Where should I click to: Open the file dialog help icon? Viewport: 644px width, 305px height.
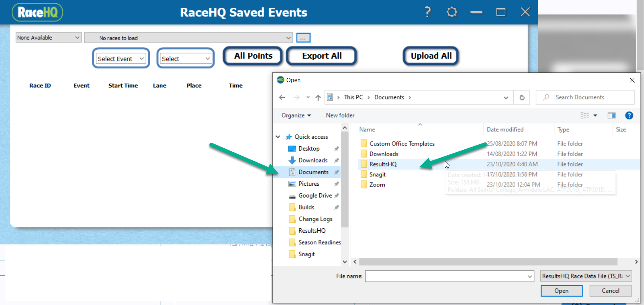coord(629,115)
